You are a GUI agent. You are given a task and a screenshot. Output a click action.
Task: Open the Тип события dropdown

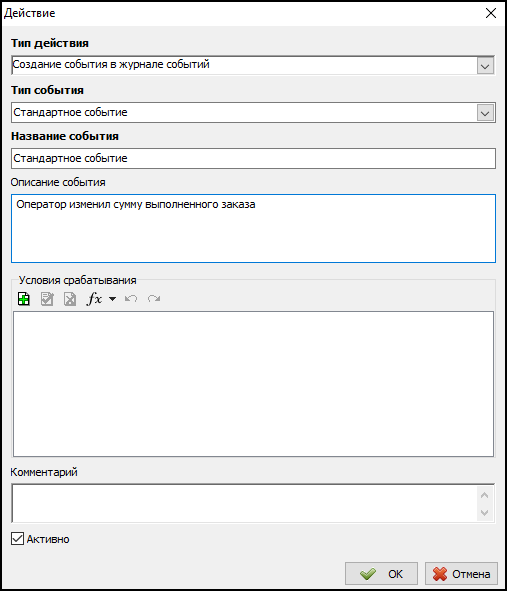pyautogui.click(x=485, y=113)
